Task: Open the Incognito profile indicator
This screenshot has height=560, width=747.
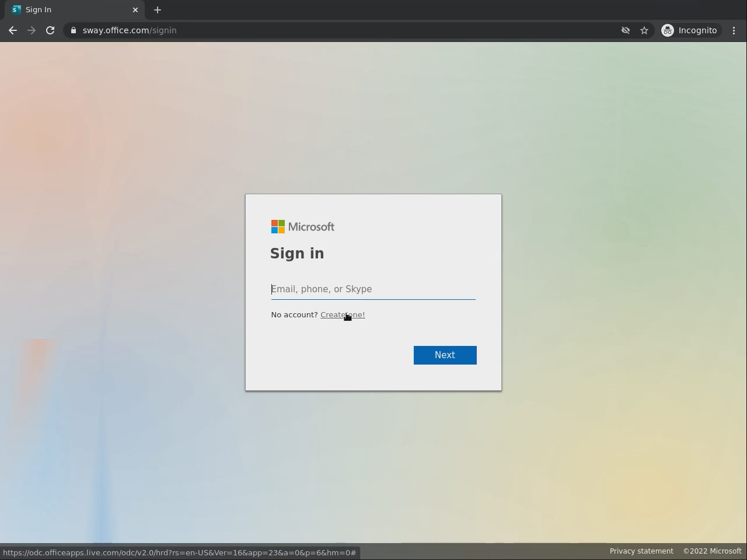Action: tap(690, 30)
